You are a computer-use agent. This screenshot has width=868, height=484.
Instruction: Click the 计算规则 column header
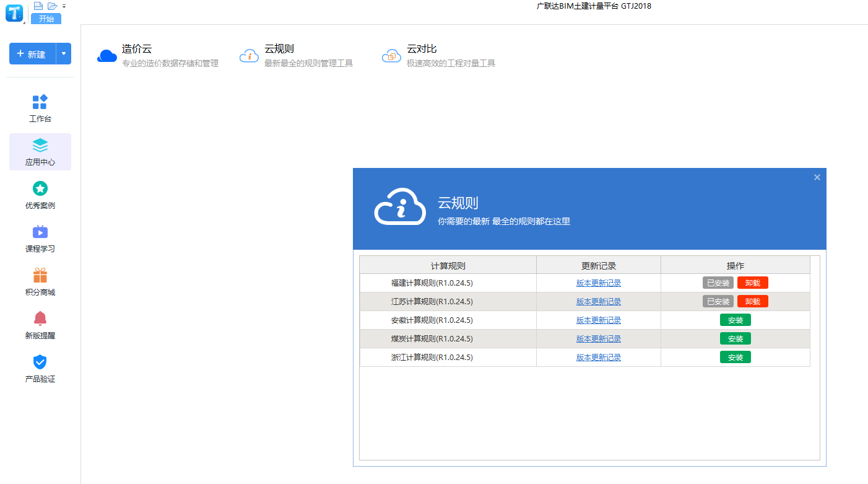[448, 265]
